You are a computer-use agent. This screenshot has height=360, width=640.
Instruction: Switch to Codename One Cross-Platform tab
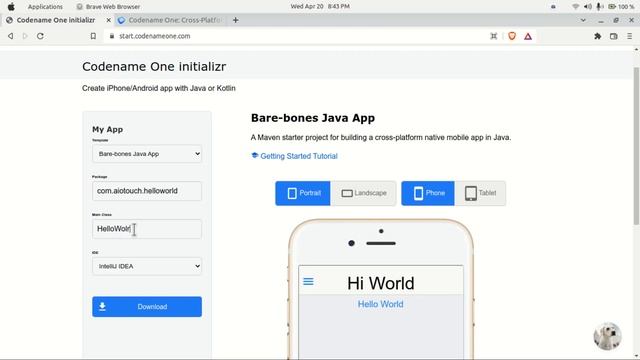coord(170,20)
